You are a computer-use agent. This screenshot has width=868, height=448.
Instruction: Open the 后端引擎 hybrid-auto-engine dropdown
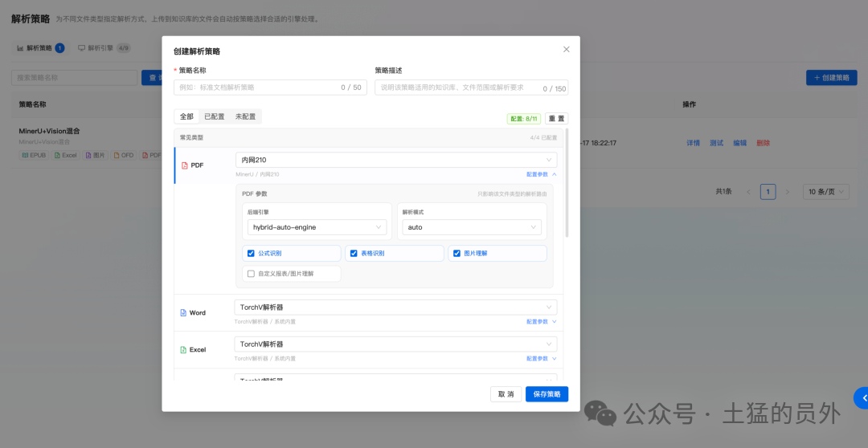pyautogui.click(x=317, y=226)
